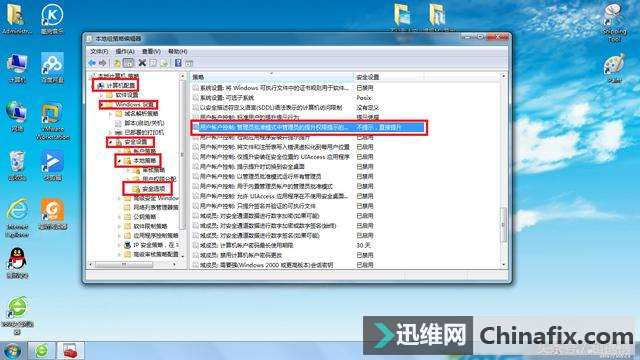Launch Internet Explorer from the desktop

click(x=17, y=218)
